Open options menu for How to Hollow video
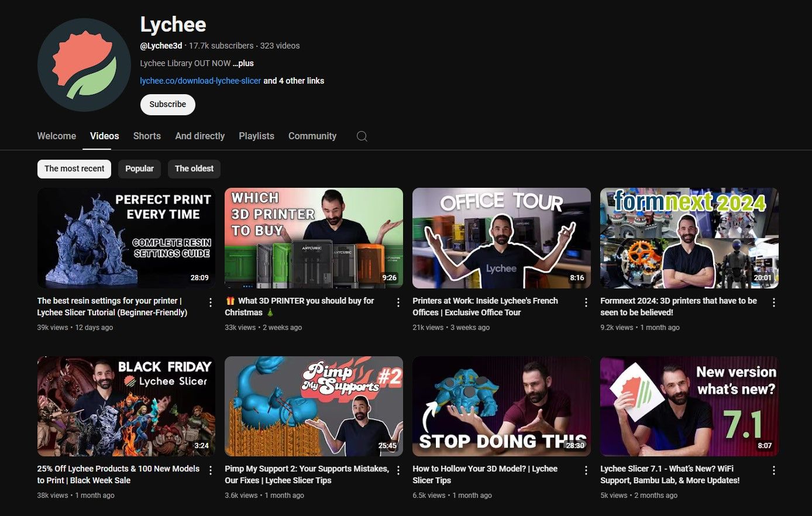 coord(586,470)
